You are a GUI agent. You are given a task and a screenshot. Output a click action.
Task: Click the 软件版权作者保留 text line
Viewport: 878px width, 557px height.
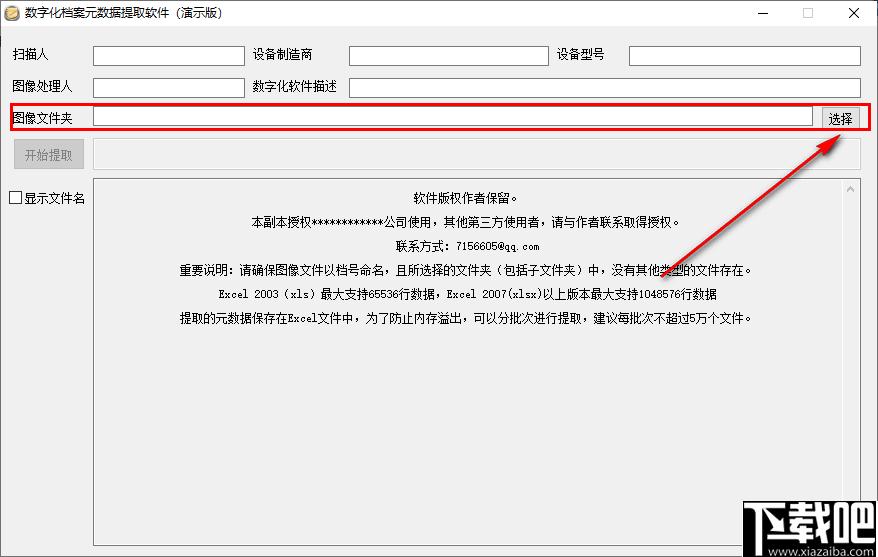tap(465, 198)
